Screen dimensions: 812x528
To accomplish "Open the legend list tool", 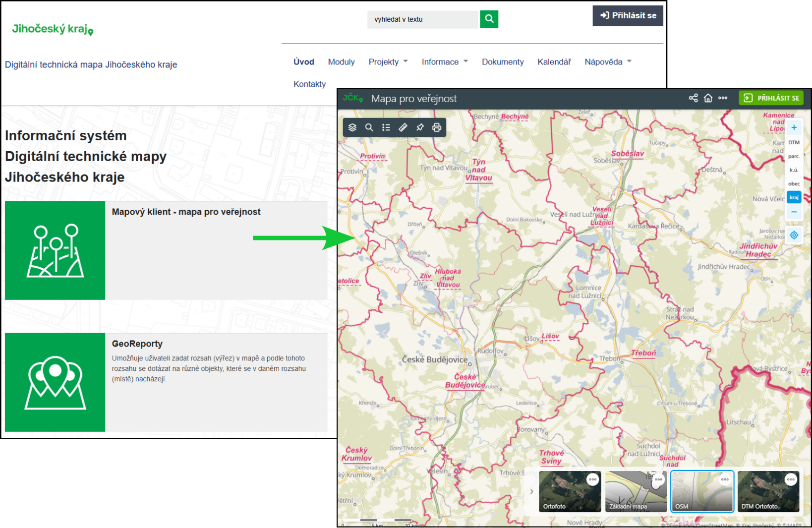I will click(386, 127).
